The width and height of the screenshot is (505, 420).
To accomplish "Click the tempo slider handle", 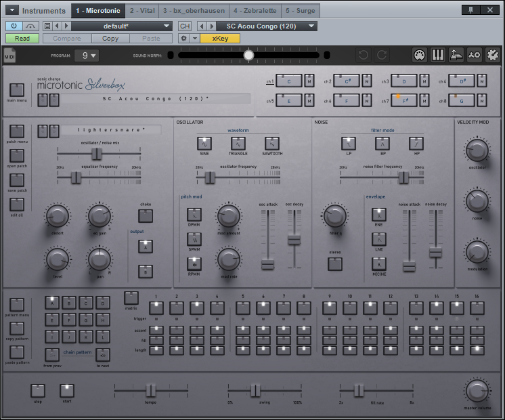I will (151, 390).
